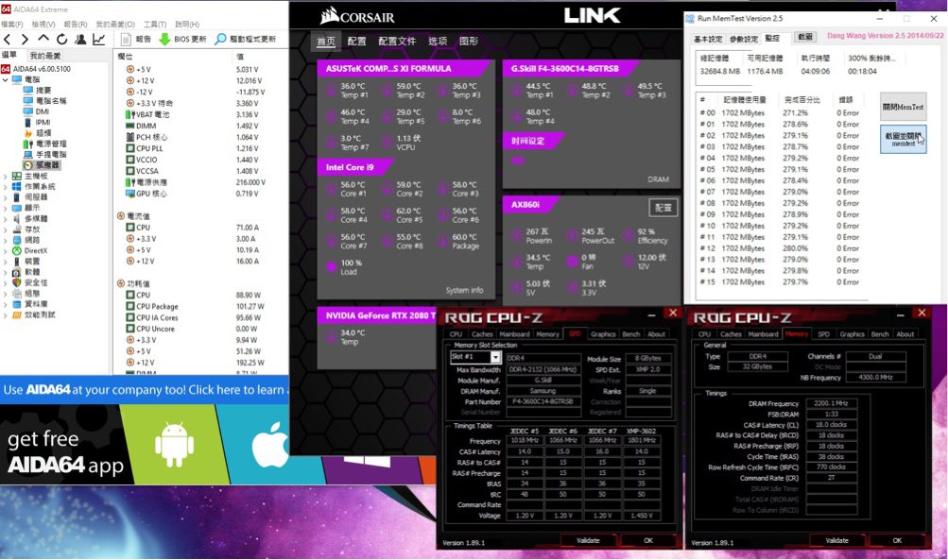Click the 12V sensor icon in AX860i panel
948x560 pixels.
[x=629, y=262]
